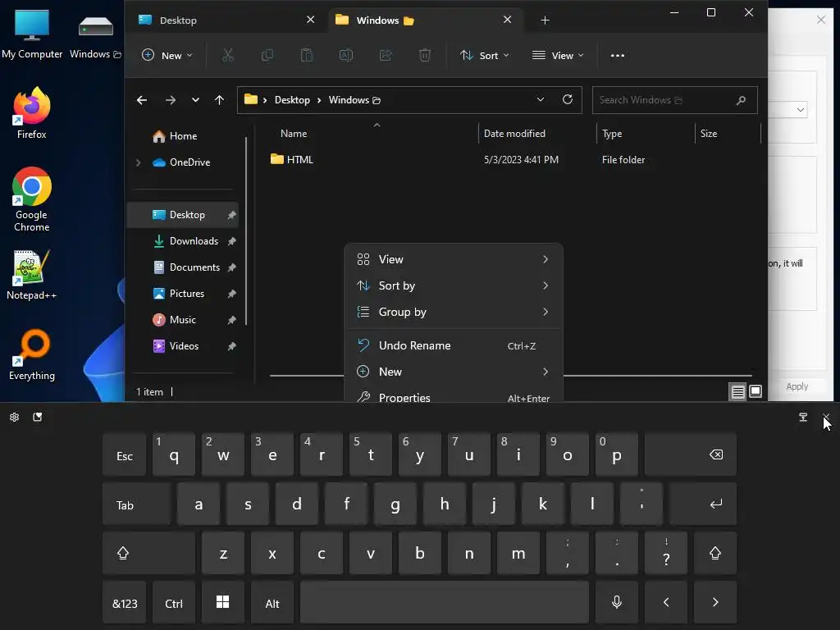
Task: Click the Share icon in Explorer toolbar
Action: 386,55
